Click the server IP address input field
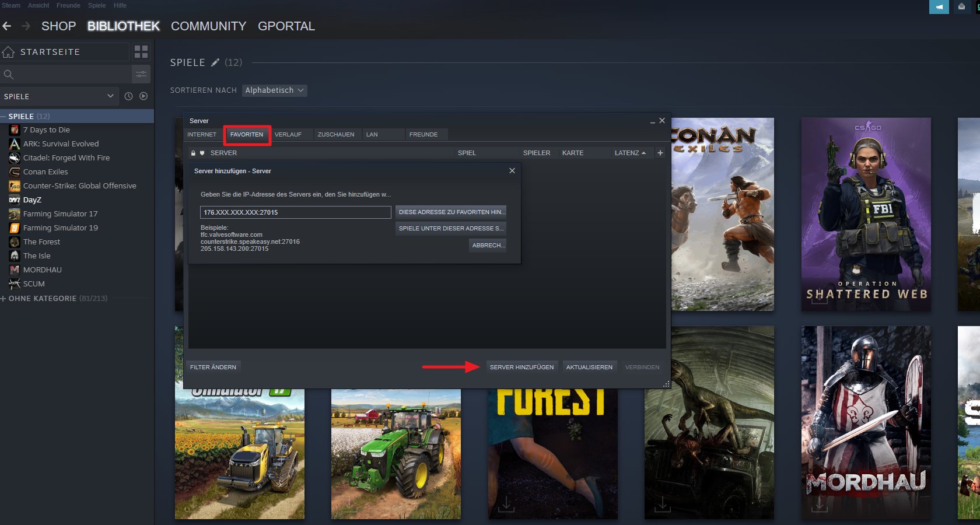The image size is (980, 525). point(295,212)
